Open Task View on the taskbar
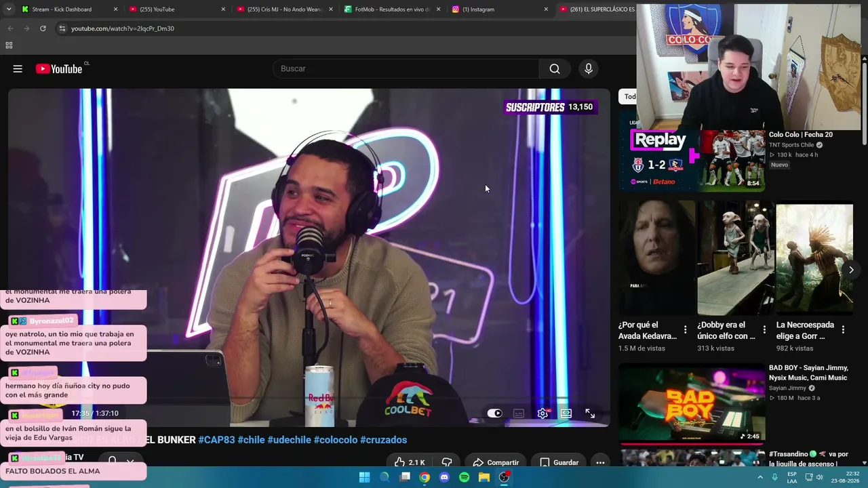Viewport: 868px width, 488px height. (405, 477)
